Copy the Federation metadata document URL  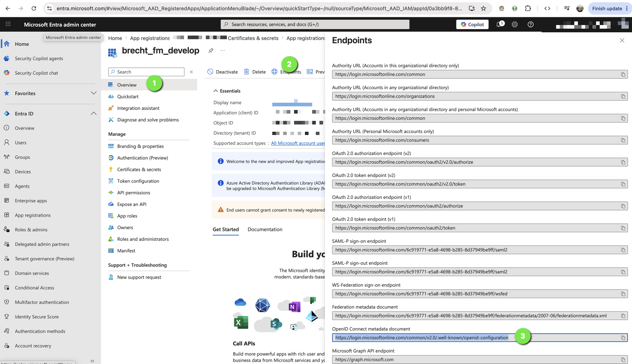tap(623, 316)
